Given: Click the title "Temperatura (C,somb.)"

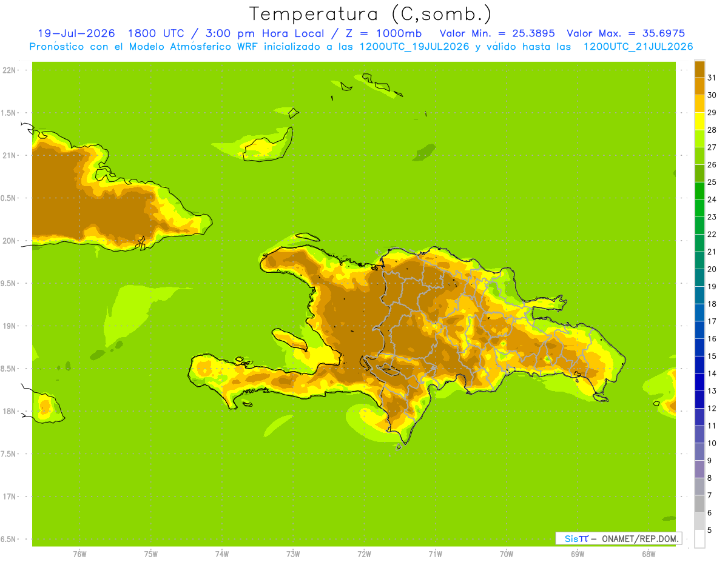Looking at the screenshot, I should [370, 14].
